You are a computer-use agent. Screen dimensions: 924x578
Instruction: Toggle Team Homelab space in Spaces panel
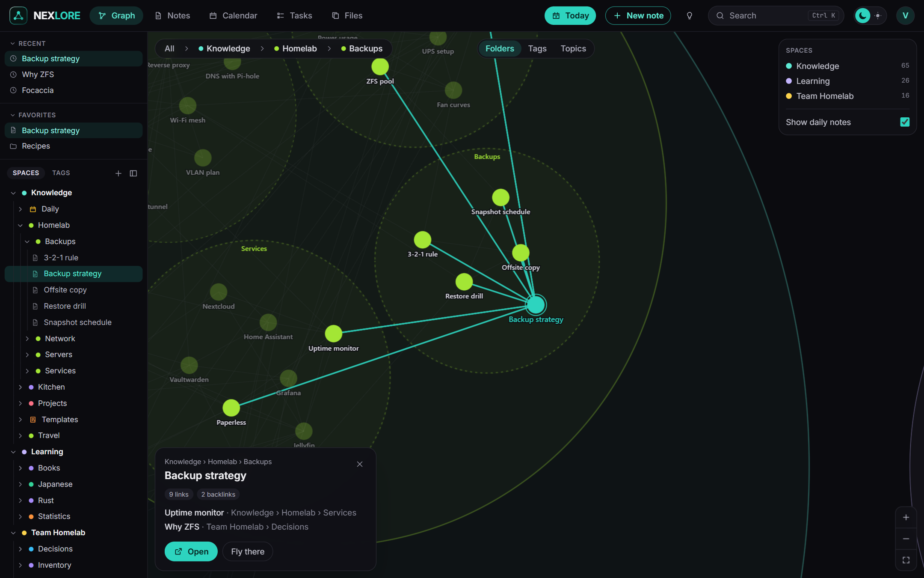(847, 96)
